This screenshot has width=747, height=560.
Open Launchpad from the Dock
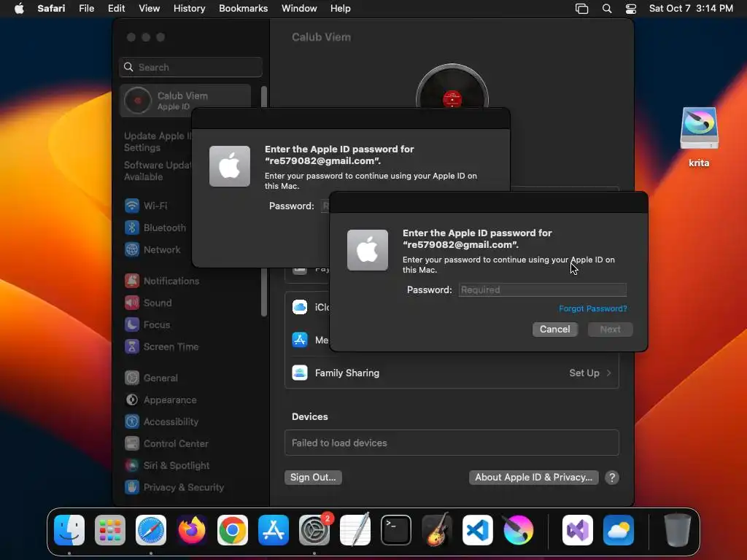110,530
